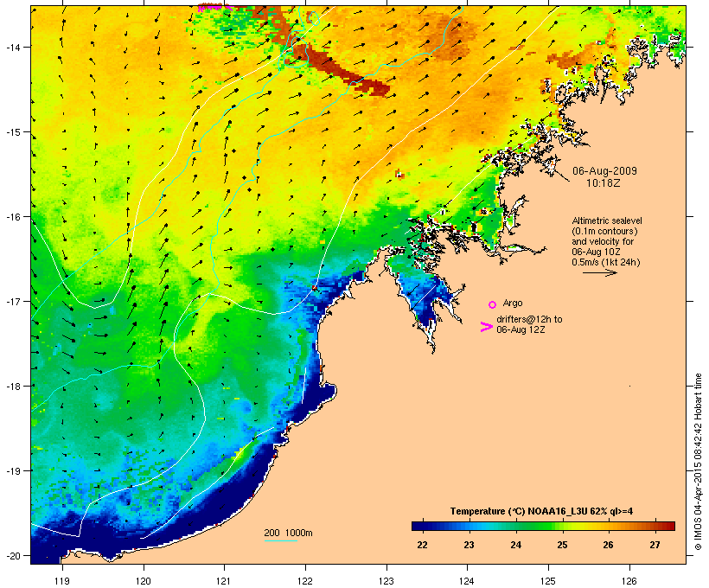709x588 pixels.
Task: Click the '06-Aug 10Z' altimetry time text
Action: (x=596, y=252)
